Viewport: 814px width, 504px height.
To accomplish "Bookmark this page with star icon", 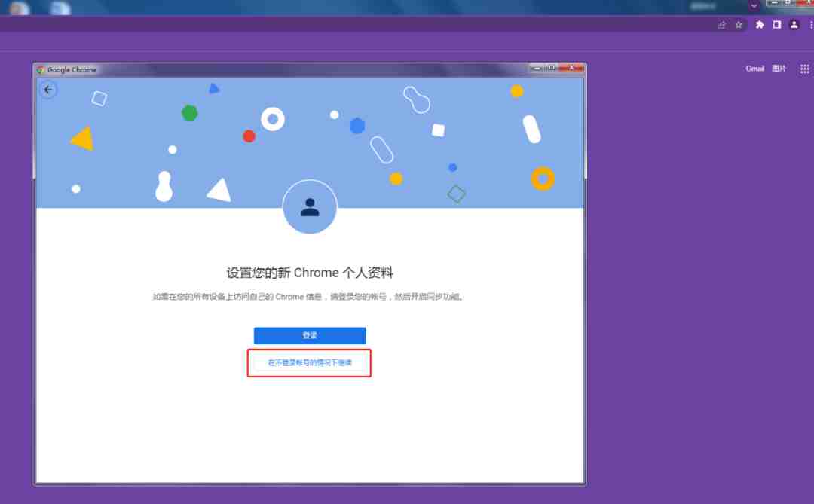I will point(738,24).
